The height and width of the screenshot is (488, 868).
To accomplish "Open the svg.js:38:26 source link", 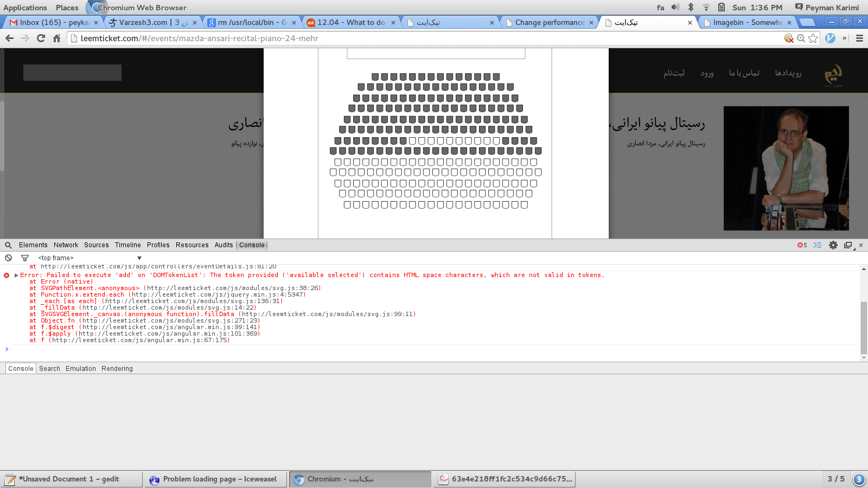I will click(233, 288).
